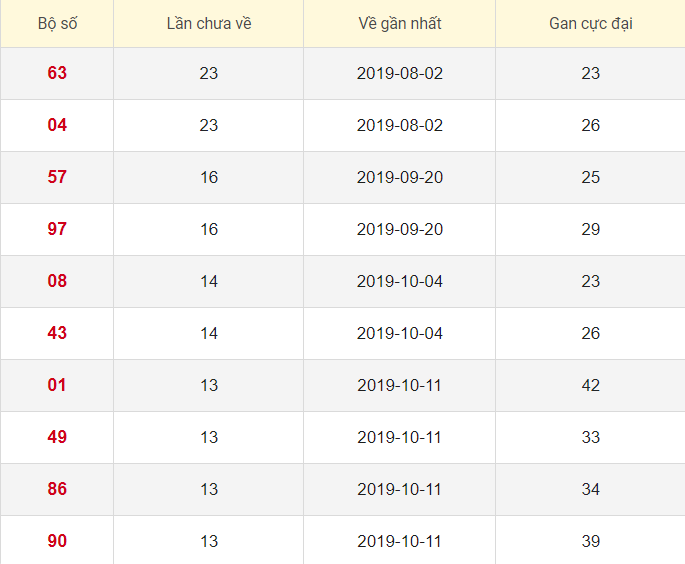
Task: Click the 'Lần chưa về' column header
Action: 209,23
